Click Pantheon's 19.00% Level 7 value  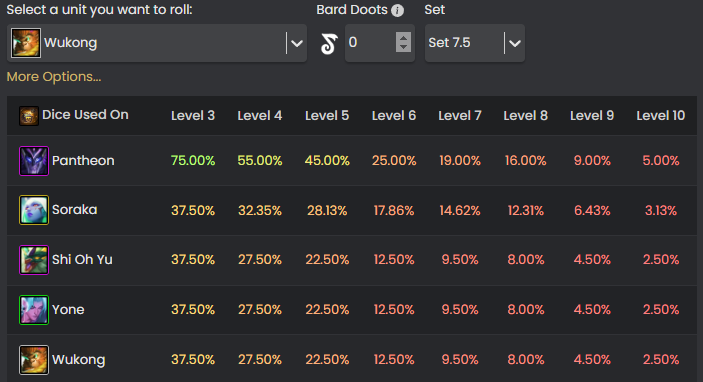point(460,161)
